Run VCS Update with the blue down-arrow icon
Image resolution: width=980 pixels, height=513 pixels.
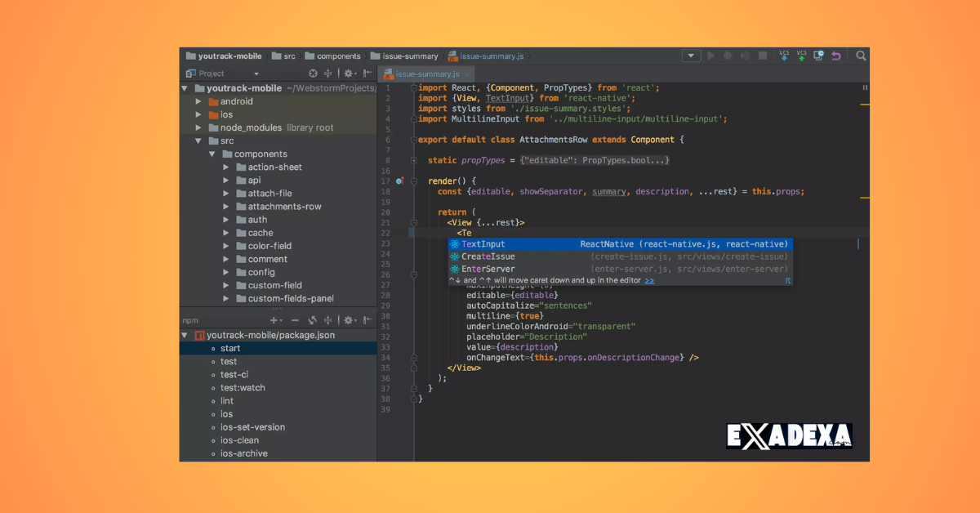click(785, 56)
